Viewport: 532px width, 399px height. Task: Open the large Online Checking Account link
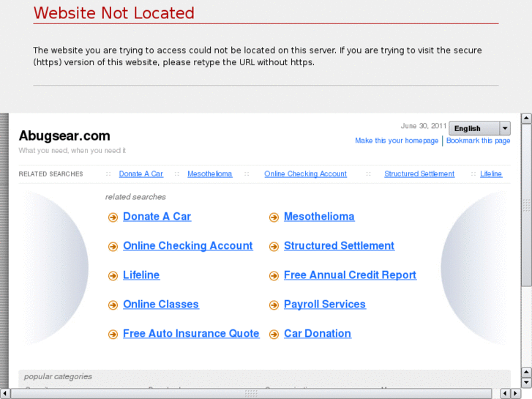187,245
